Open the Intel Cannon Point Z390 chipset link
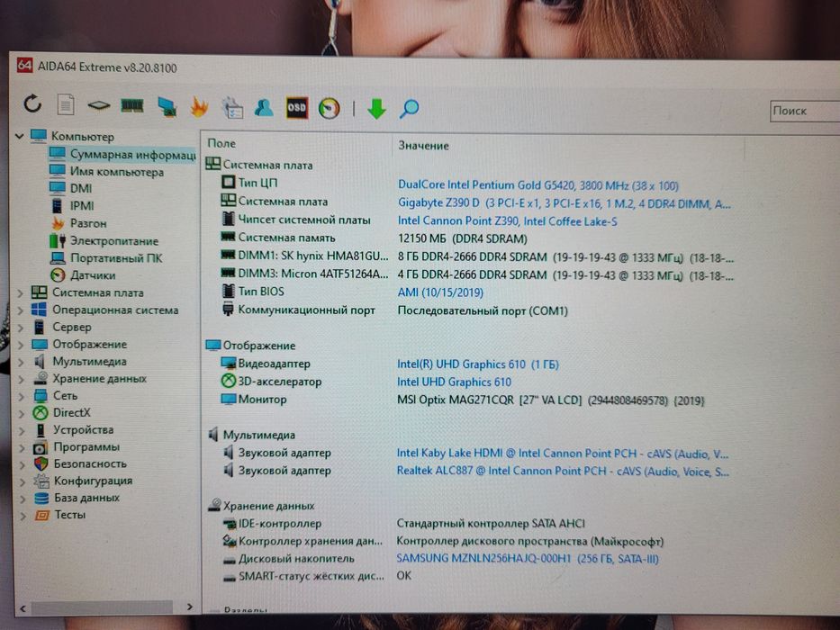Viewport: 840px width, 630px height. point(507,221)
